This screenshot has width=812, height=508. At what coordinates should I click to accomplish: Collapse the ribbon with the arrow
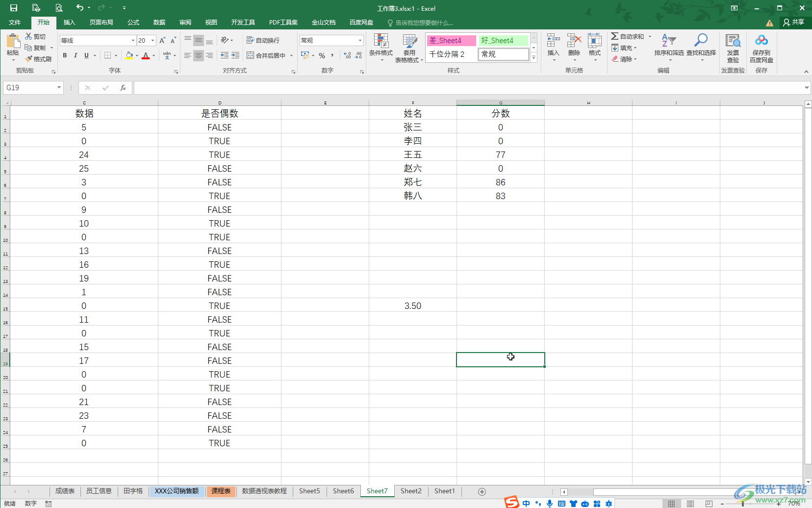pos(806,72)
